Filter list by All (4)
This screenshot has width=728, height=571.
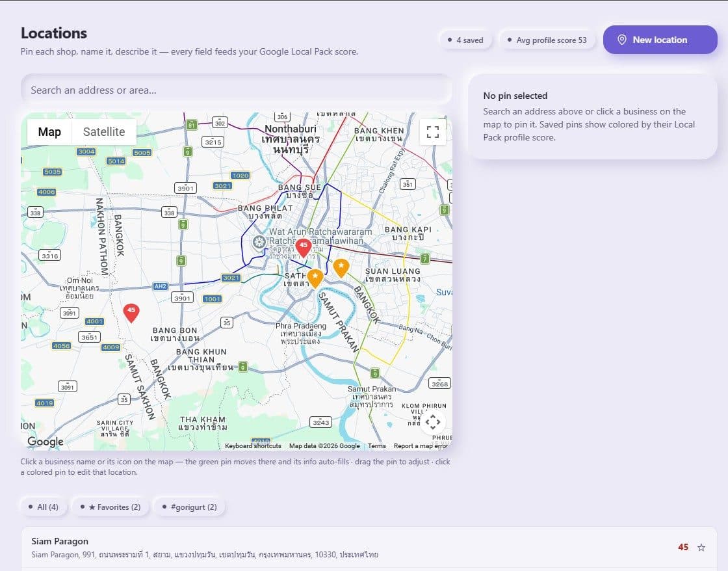pyautogui.click(x=44, y=507)
